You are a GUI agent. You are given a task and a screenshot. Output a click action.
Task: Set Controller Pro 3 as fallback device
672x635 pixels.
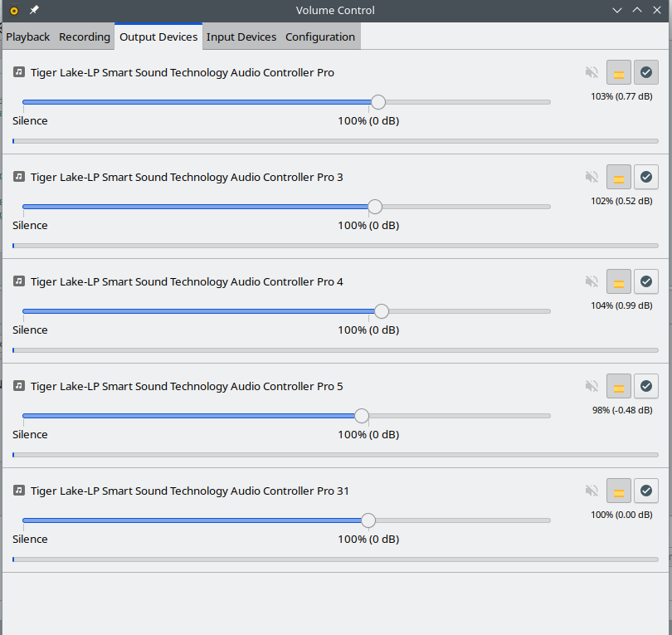tap(645, 177)
